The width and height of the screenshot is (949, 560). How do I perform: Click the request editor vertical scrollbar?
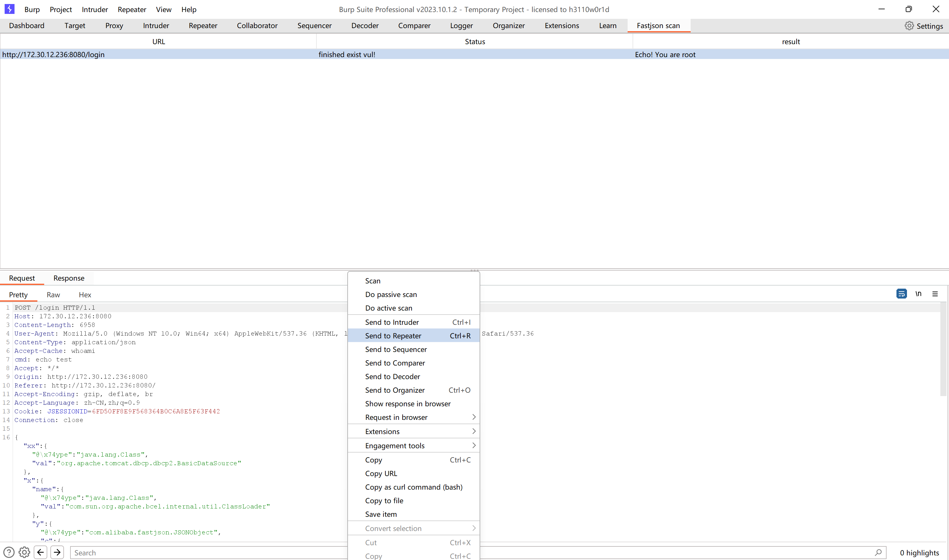click(943, 349)
